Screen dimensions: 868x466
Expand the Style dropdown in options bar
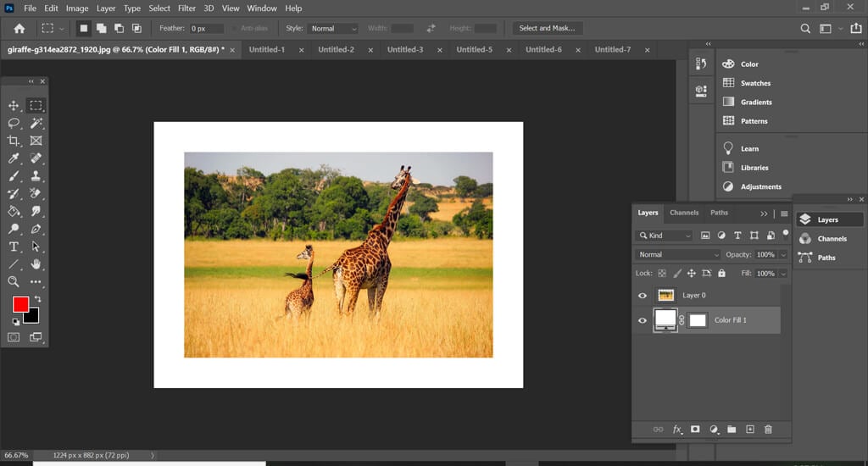pyautogui.click(x=334, y=28)
